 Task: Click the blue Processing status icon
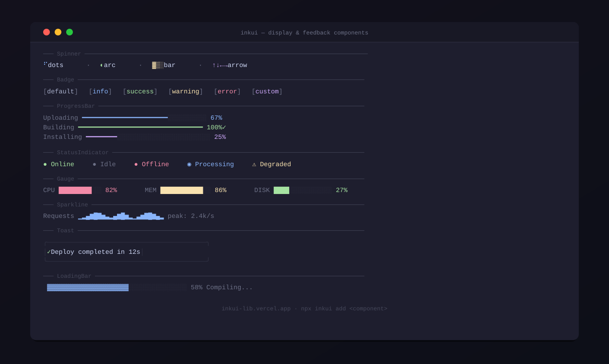tap(189, 164)
